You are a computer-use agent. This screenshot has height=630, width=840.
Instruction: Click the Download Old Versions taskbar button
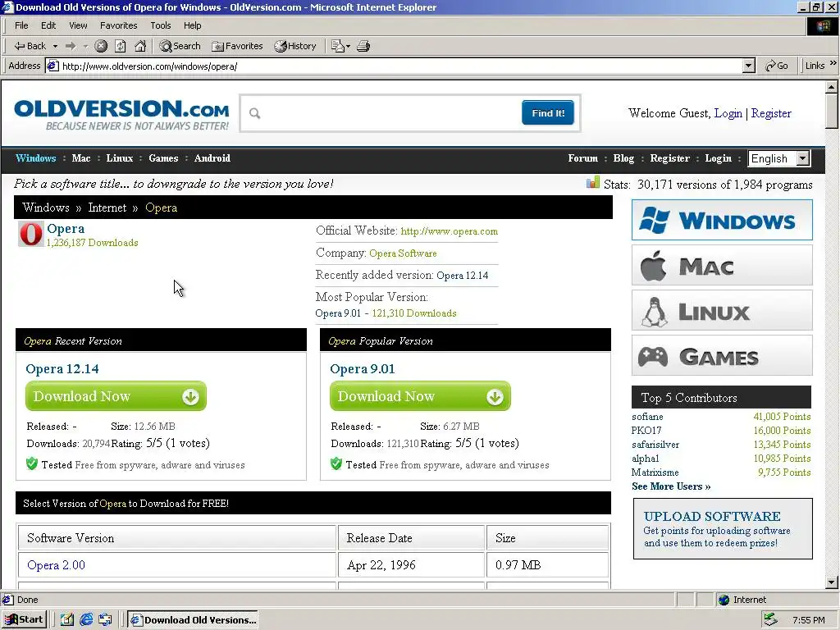[x=193, y=620]
